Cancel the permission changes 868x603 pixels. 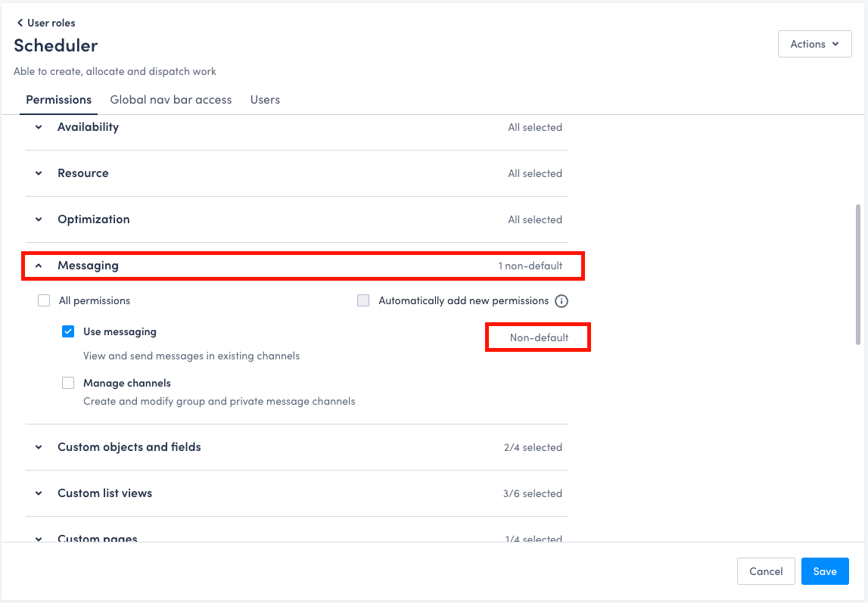coord(766,571)
